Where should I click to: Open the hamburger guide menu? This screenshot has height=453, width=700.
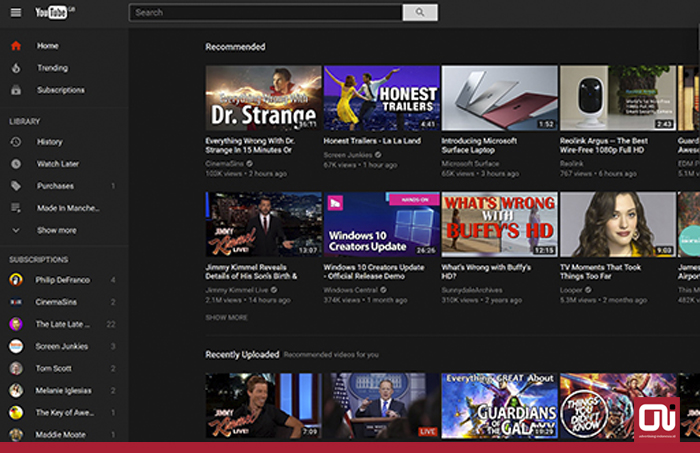tap(15, 13)
